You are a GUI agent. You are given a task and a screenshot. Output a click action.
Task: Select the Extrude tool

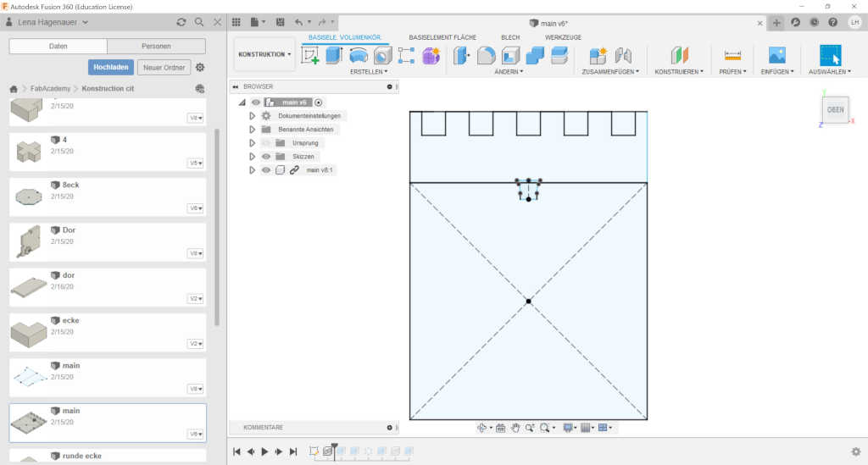coord(334,56)
